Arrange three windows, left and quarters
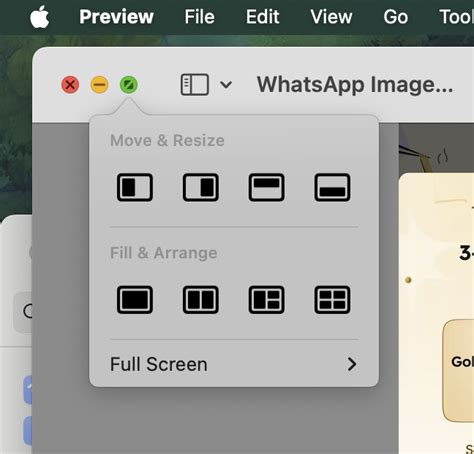 click(266, 300)
